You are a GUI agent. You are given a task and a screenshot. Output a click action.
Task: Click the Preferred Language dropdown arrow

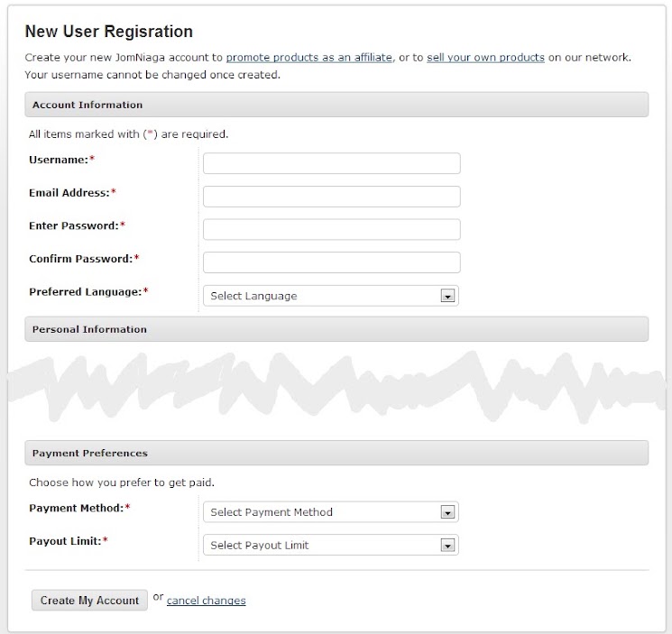point(446,296)
